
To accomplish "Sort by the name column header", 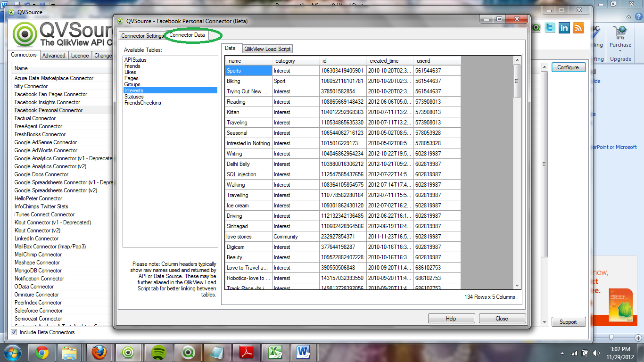I will 248,61.
